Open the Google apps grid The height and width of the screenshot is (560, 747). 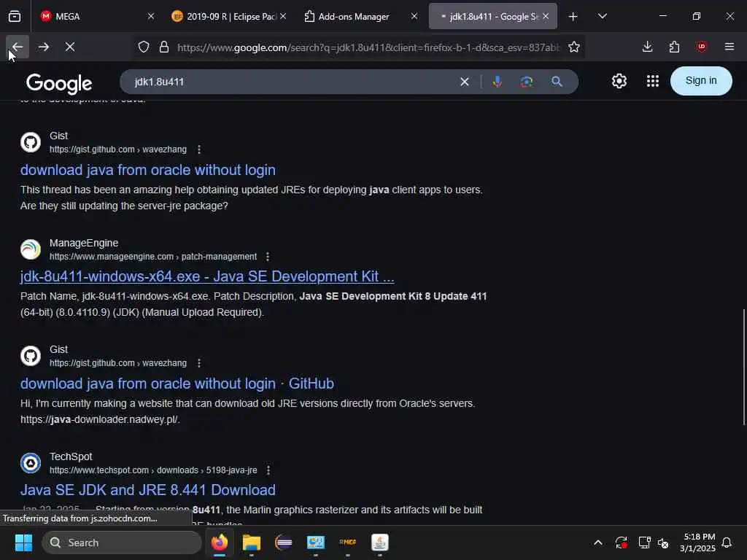pyautogui.click(x=653, y=81)
